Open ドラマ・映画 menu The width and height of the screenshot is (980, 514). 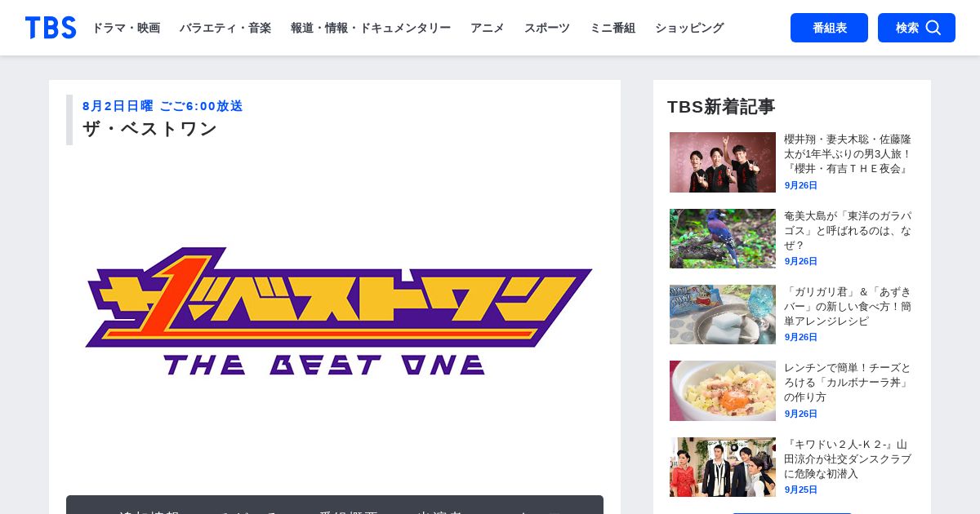[x=126, y=28]
